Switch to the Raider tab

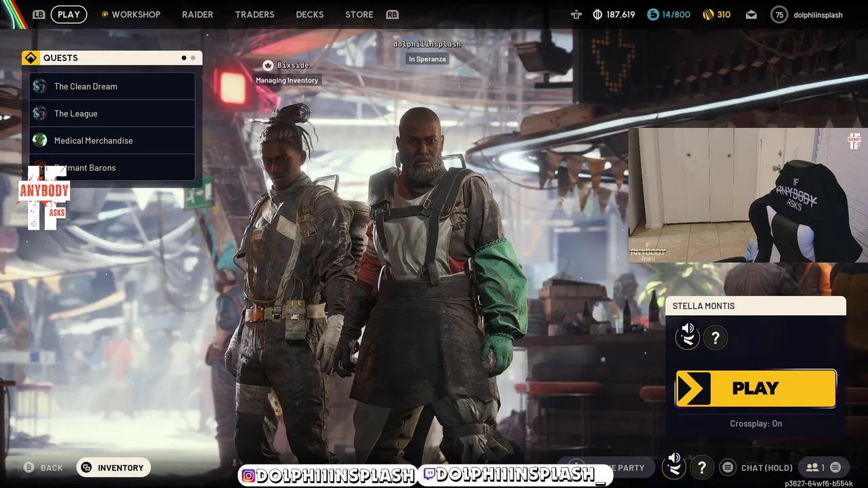197,14
